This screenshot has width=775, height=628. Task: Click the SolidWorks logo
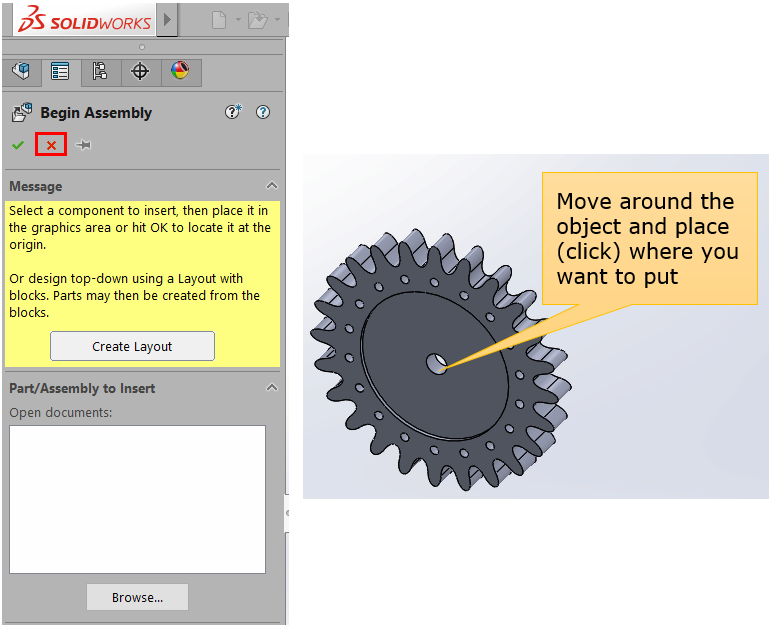84,20
